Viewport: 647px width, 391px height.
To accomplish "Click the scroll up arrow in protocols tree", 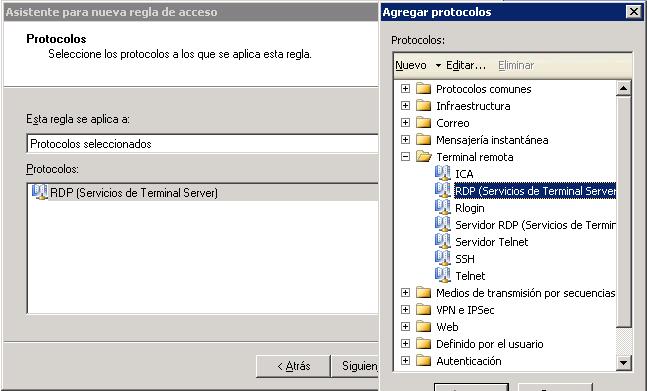I will click(x=623, y=88).
